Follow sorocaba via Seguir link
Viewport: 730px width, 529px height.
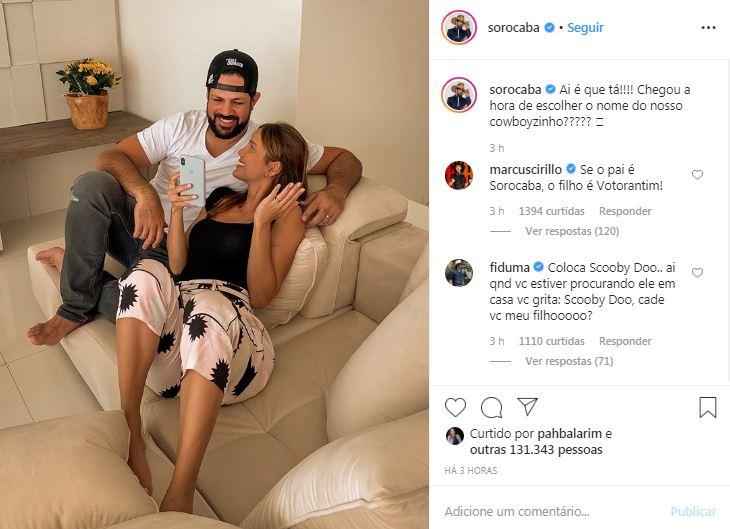click(585, 27)
